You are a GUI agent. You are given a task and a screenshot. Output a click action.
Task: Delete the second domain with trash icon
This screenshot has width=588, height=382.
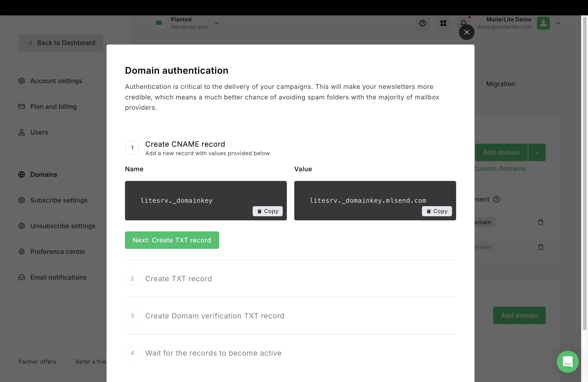[540, 247]
